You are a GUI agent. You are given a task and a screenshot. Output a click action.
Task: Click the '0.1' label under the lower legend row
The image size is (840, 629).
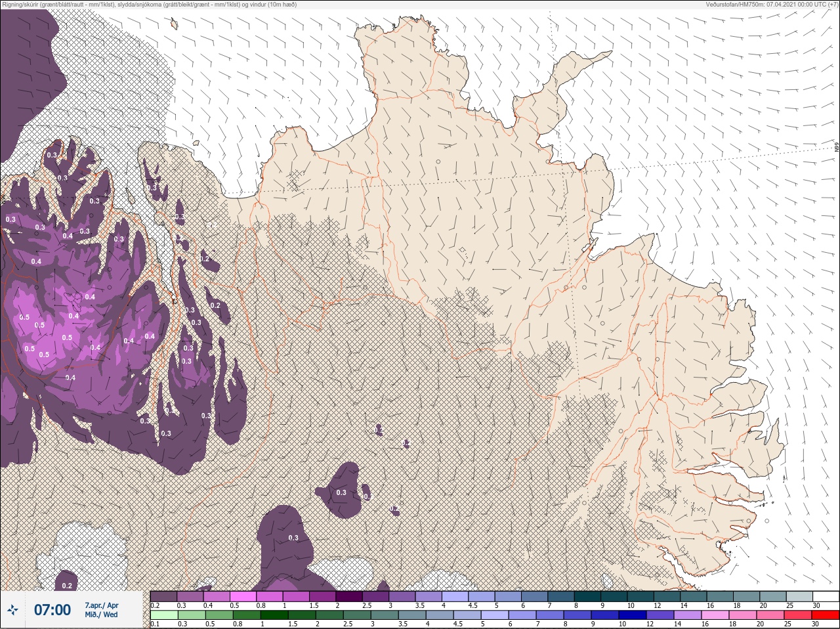pyautogui.click(x=155, y=624)
